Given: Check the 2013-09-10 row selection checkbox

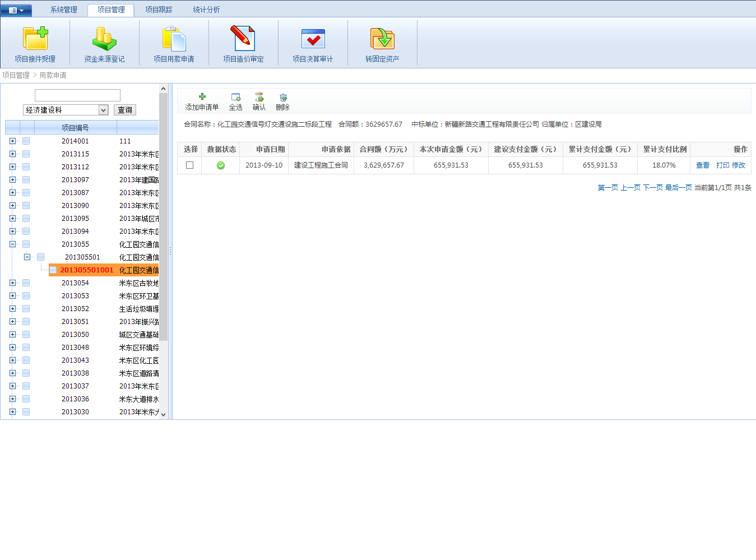Looking at the screenshot, I should click(189, 165).
